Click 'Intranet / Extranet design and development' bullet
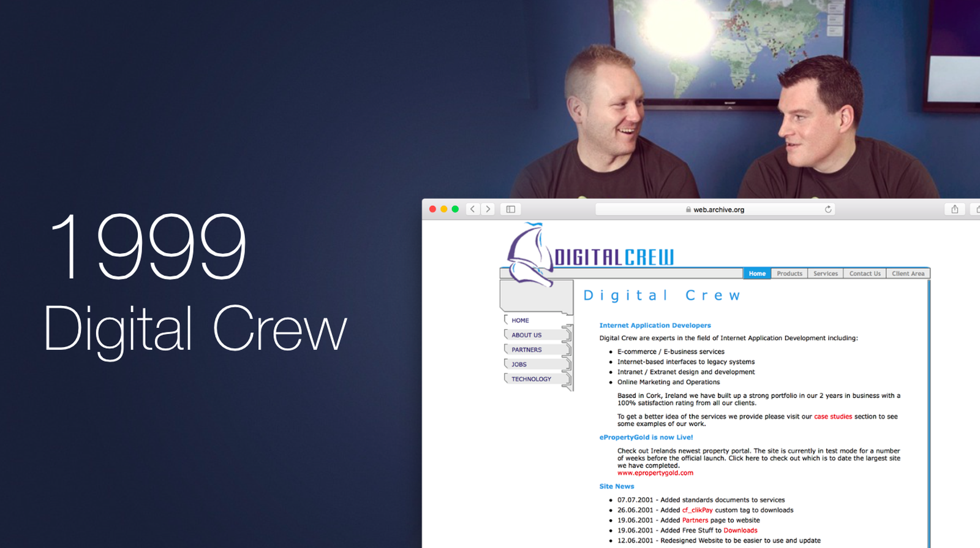980x548 pixels. (686, 372)
